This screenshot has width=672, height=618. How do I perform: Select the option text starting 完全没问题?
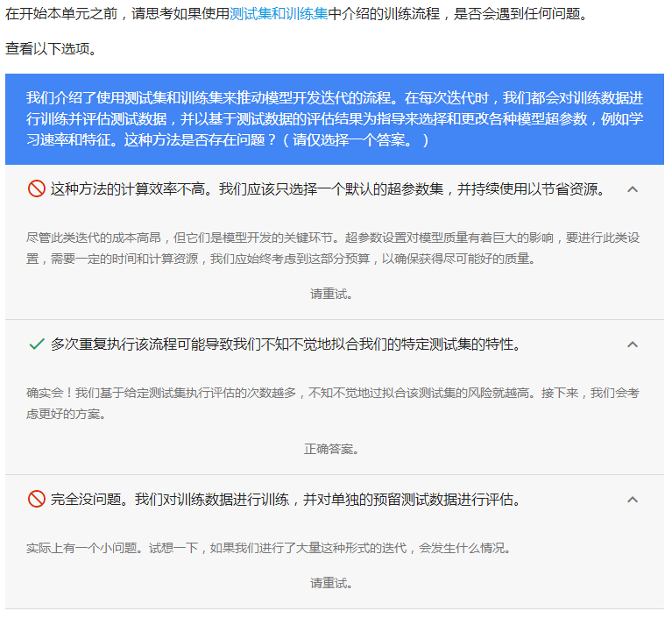[286, 500]
